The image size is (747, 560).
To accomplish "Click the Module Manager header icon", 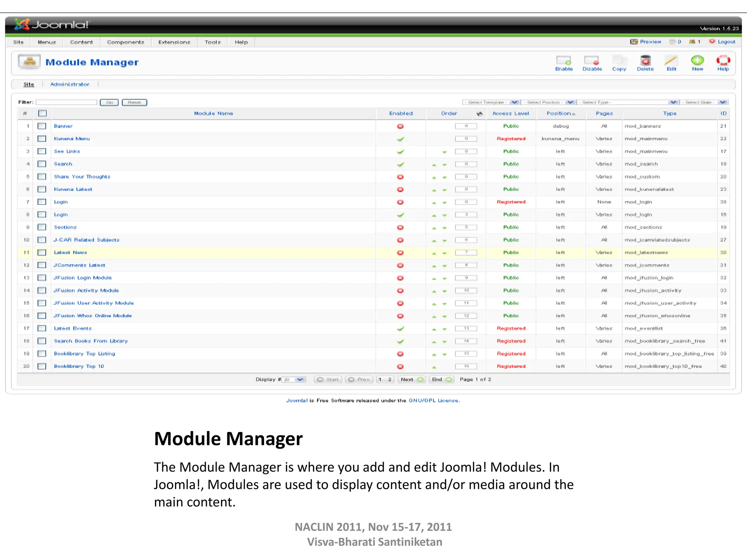I will coord(29,62).
